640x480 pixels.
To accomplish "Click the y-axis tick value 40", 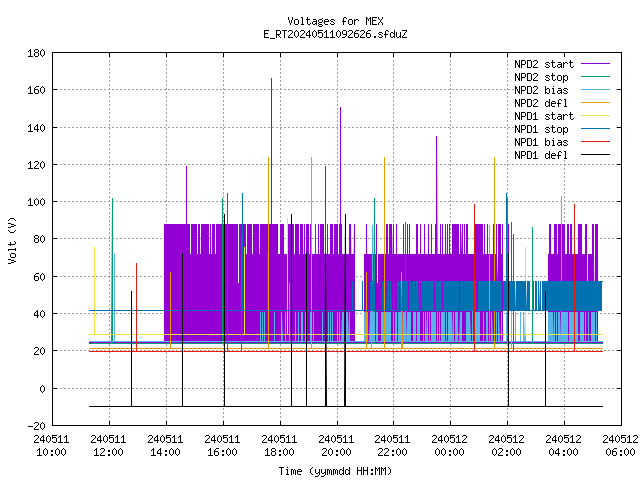I will 39,314.
